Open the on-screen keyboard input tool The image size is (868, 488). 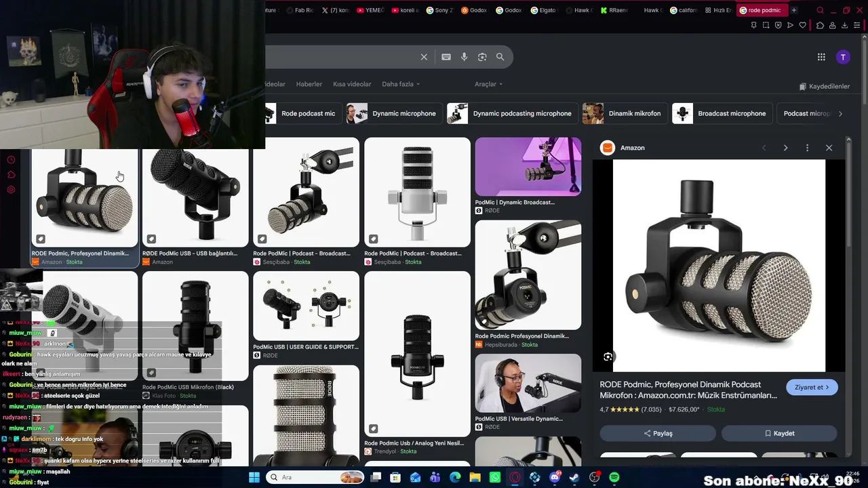coord(446,57)
